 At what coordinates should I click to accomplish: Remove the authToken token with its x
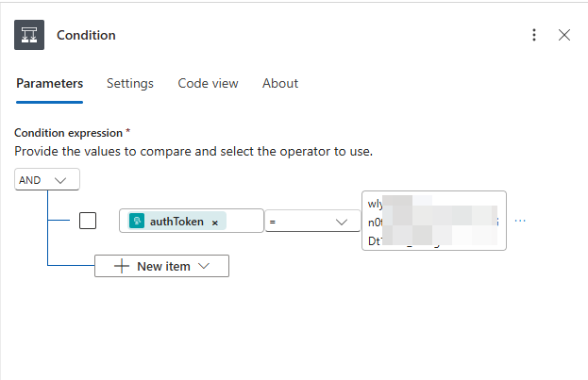(215, 223)
